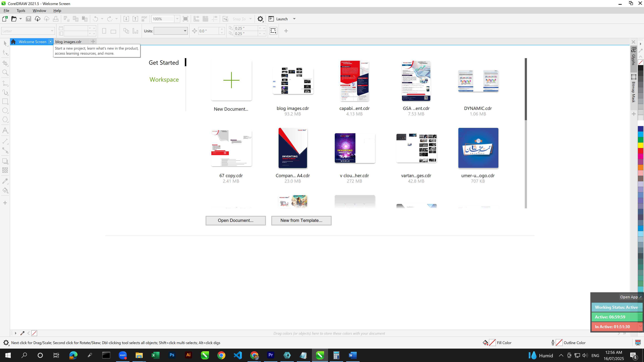The image size is (644, 362).
Task: Open the umer-u...ogo.cdr thumbnail
Action: (x=478, y=148)
